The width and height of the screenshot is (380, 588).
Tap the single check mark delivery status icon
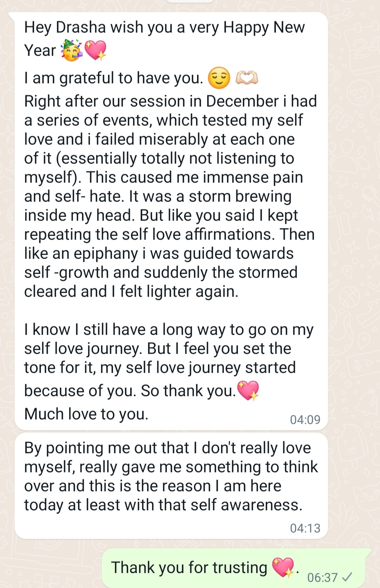[347, 577]
